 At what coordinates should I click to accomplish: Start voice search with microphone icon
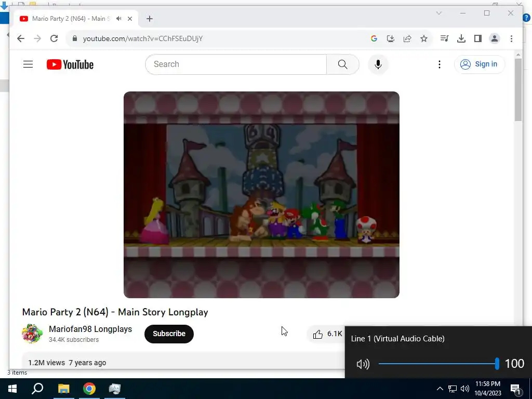tap(378, 64)
